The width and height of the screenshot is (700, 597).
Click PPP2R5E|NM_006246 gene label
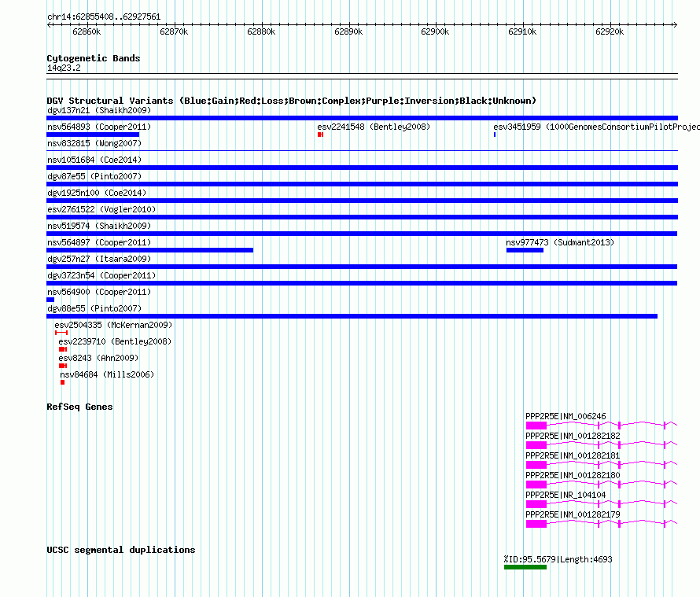point(566,416)
